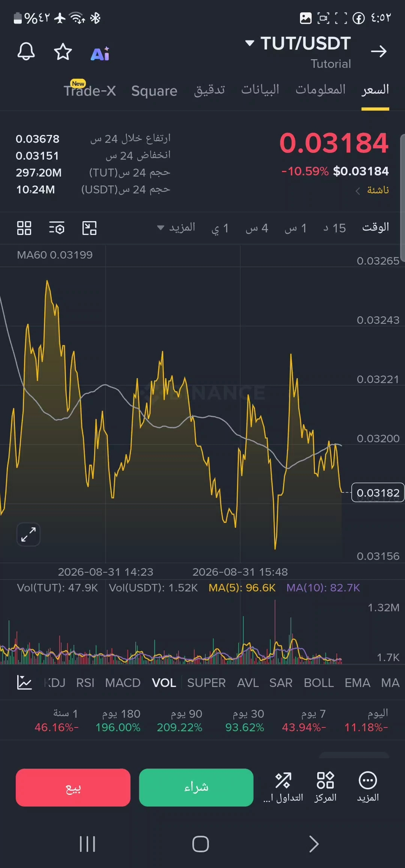Open chart settings icon
The image size is (405, 868).
click(57, 228)
